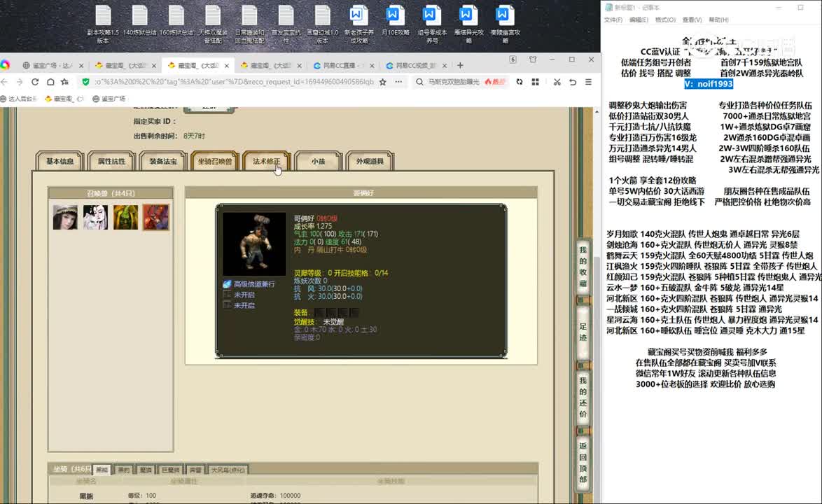The height and width of the screenshot is (504, 822).
Task: Open desktop document 新老孩子养成攻略
Action: point(358,24)
